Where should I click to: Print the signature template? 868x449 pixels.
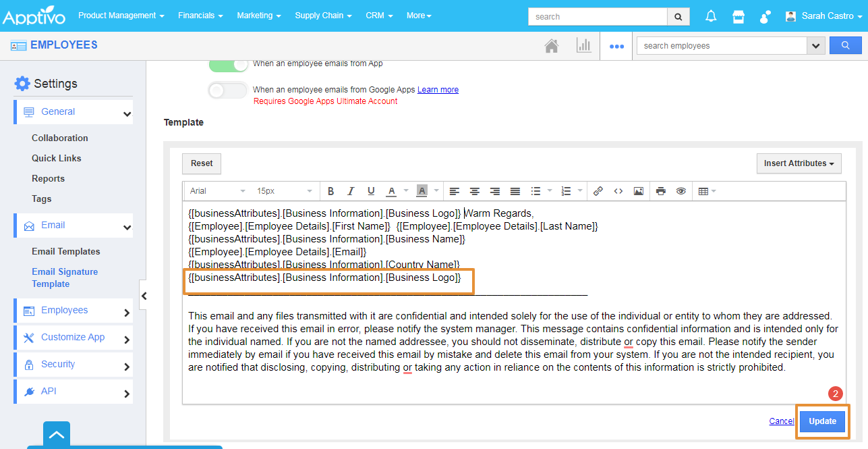coord(661,191)
